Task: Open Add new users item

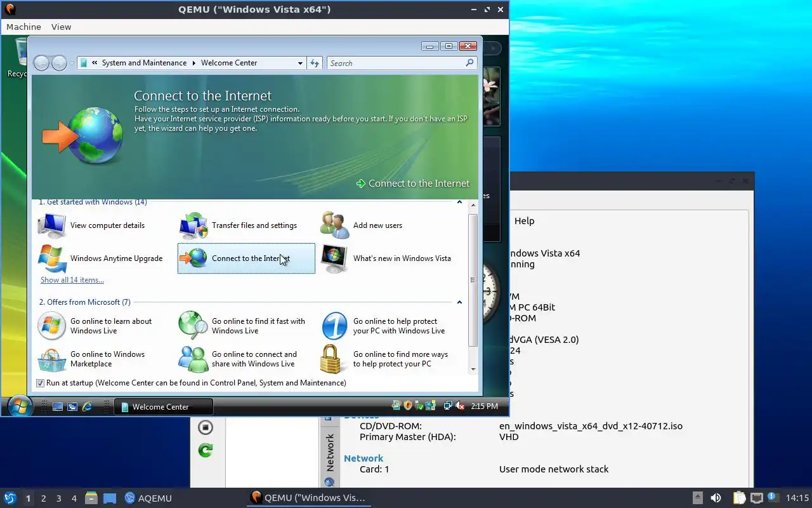Action: coord(362,225)
